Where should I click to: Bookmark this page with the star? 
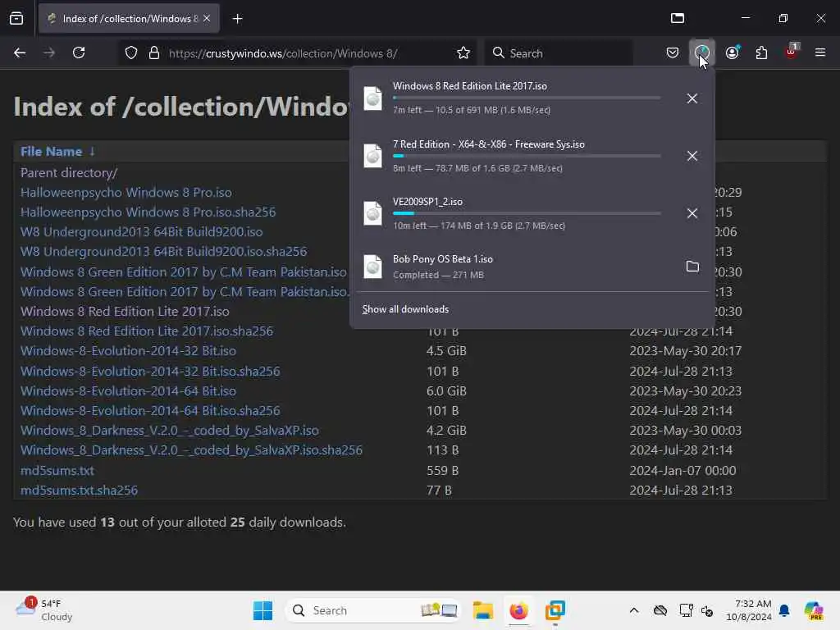(463, 53)
